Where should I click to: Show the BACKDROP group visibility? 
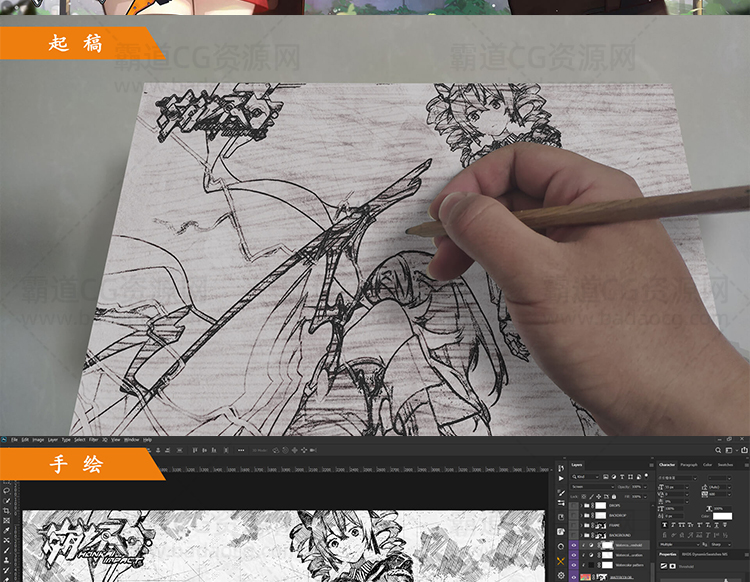(574, 516)
